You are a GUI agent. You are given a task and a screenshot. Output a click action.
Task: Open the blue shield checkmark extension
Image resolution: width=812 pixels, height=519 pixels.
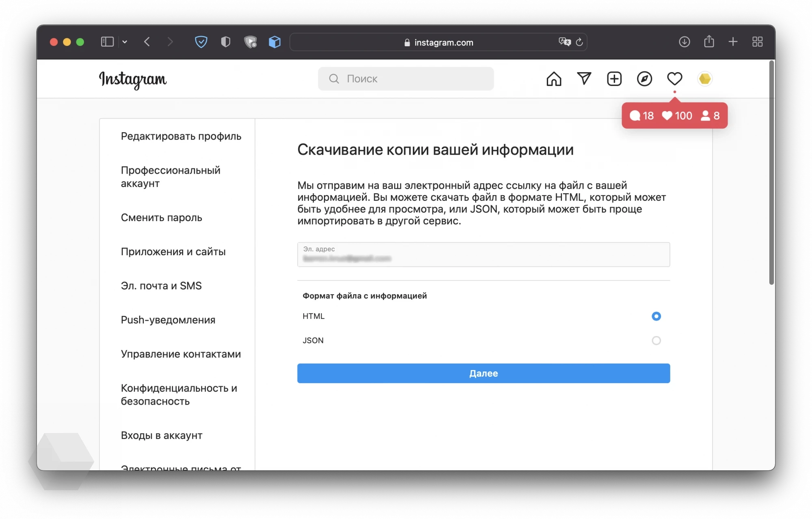201,42
